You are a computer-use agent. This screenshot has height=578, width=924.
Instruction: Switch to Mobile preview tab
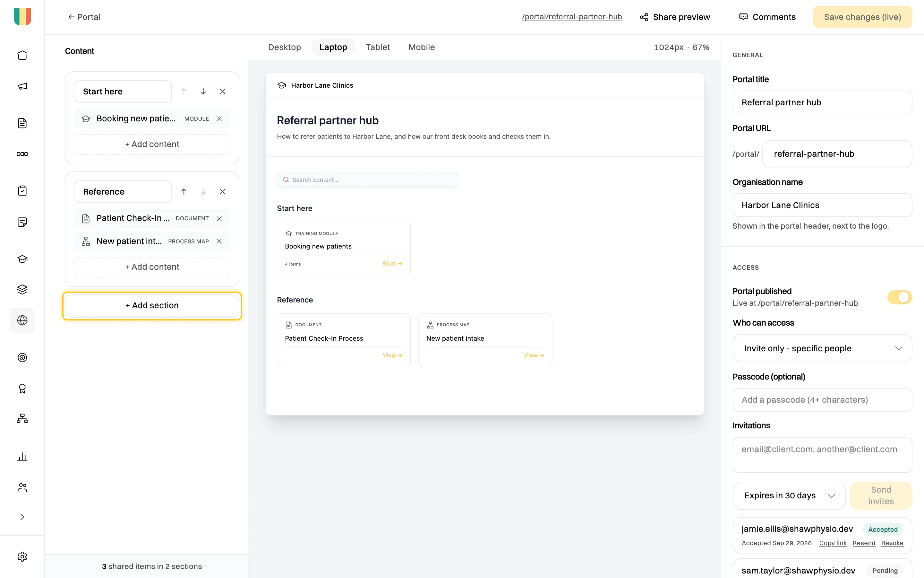[x=422, y=48]
